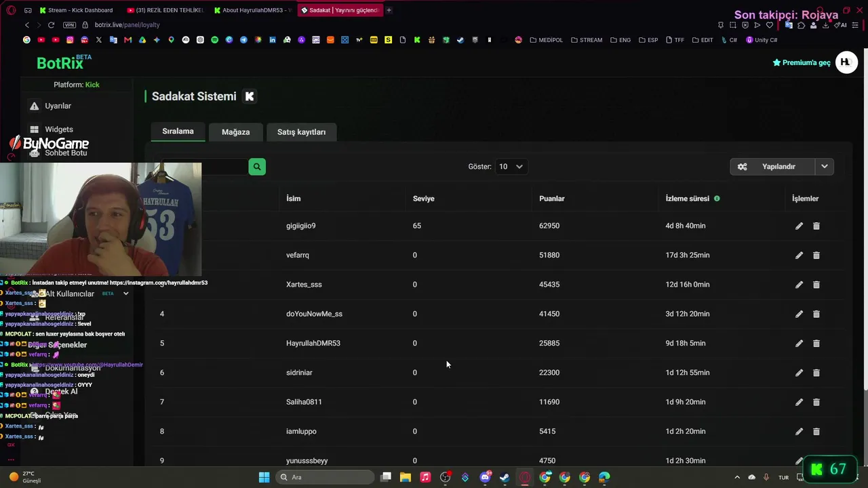The image size is (868, 488).
Task: Show hidden system tray icons
Action: [737, 477]
